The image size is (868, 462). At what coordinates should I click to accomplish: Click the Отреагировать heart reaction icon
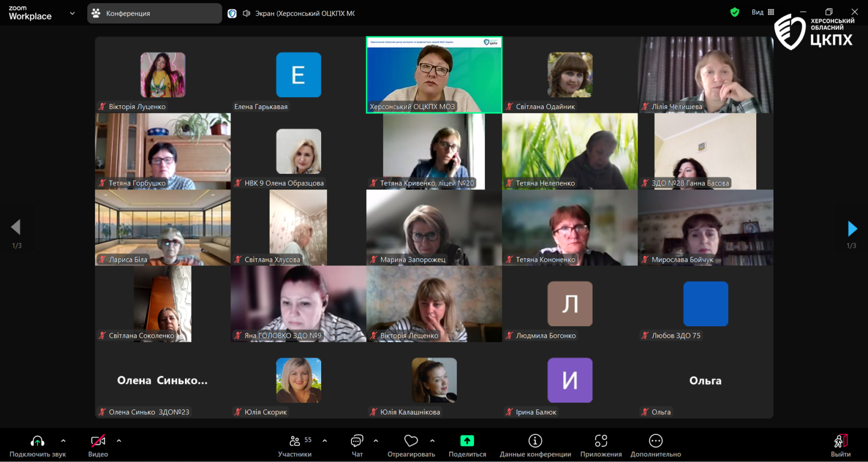[411, 441]
